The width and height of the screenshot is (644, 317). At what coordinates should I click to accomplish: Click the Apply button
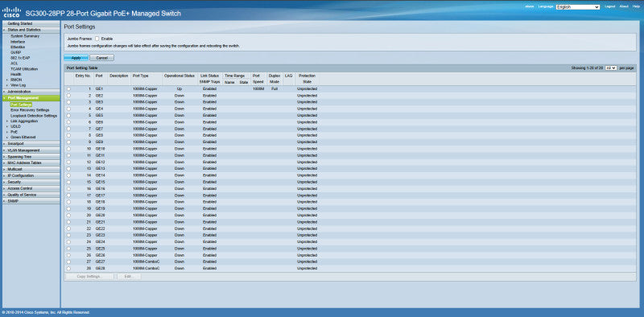point(76,58)
